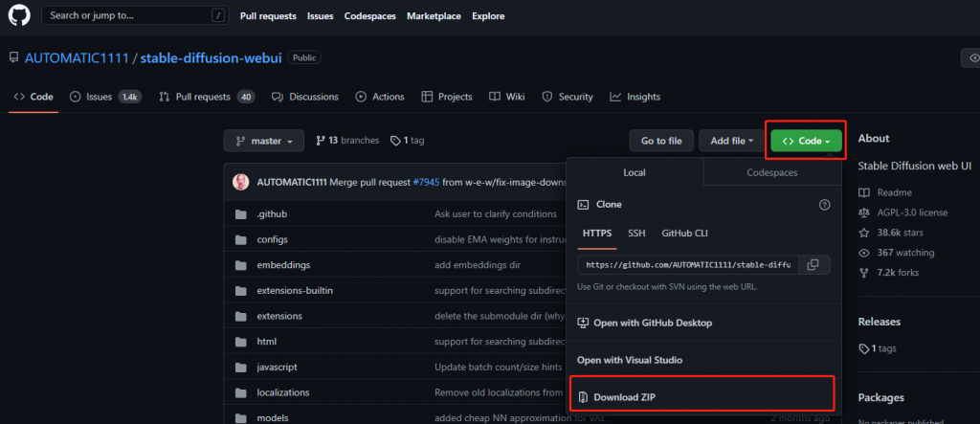
Task: View the 1 tag link
Action: point(408,141)
